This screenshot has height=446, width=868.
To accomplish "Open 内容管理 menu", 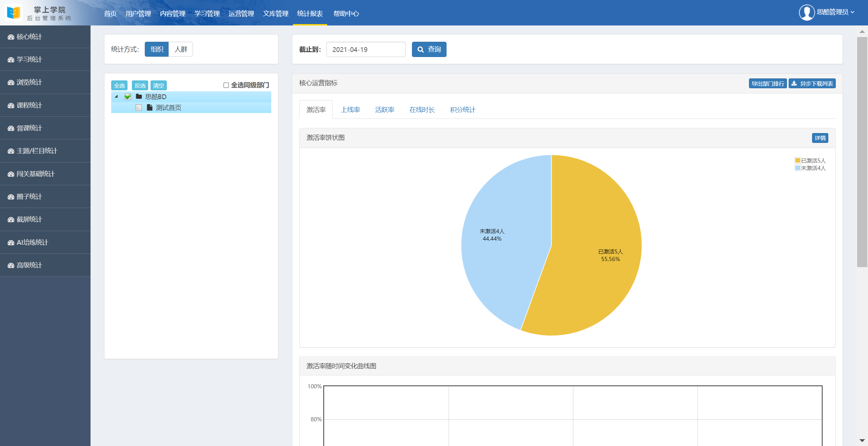I will pyautogui.click(x=173, y=14).
